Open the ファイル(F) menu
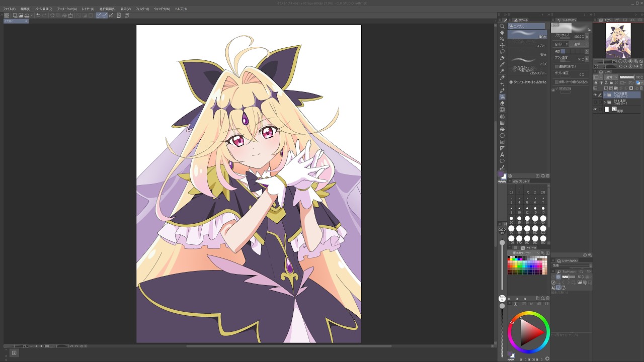Image resolution: width=644 pixels, height=362 pixels. [x=10, y=9]
